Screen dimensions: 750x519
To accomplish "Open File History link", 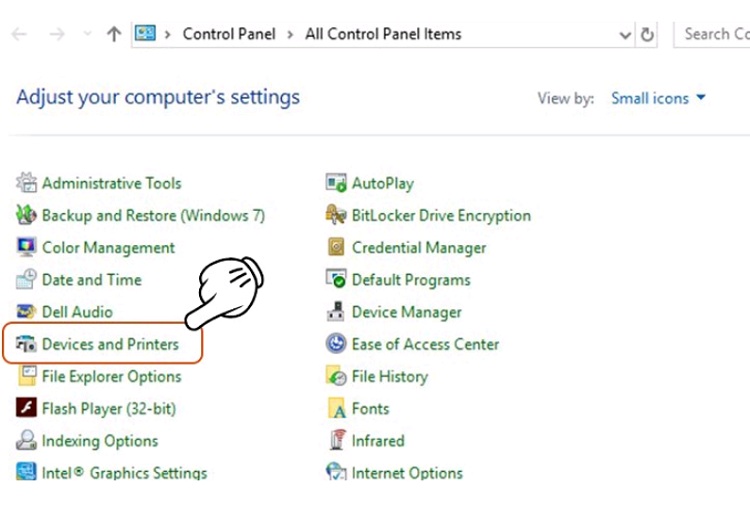I will click(x=390, y=376).
